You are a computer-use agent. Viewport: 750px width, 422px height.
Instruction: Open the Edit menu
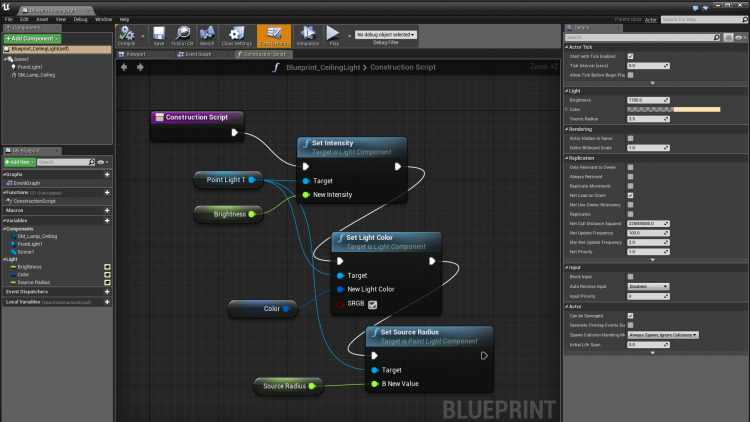pos(24,20)
